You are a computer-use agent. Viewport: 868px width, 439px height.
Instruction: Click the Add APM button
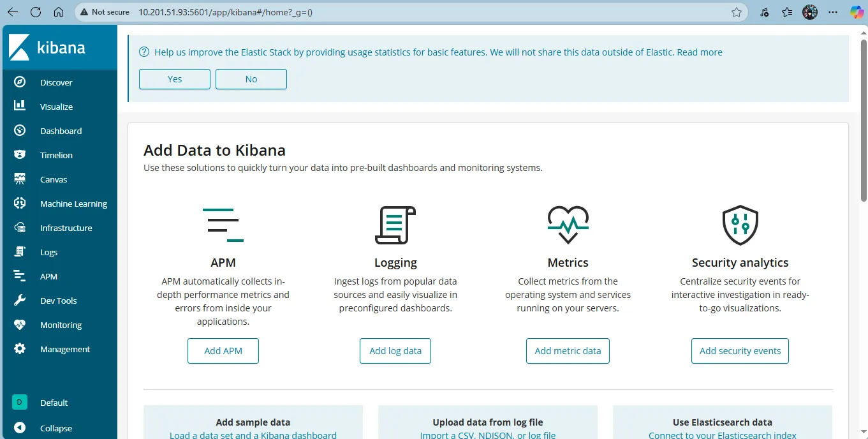tap(223, 351)
